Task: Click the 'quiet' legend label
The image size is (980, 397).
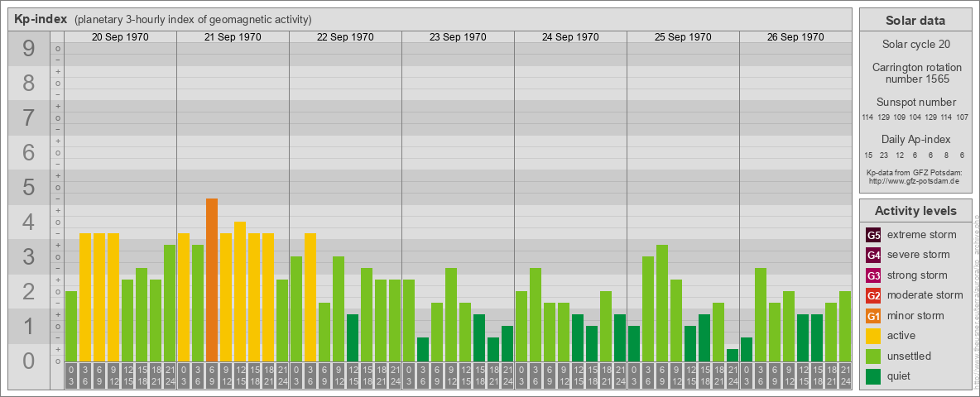Action: (x=901, y=376)
